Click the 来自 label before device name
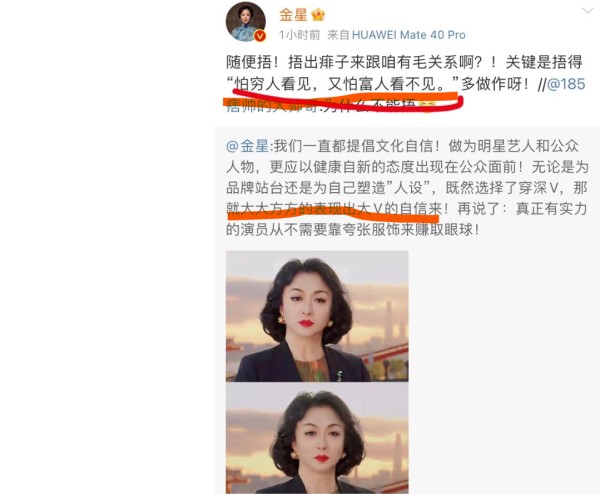This screenshot has height=494, width=600. tap(338, 35)
